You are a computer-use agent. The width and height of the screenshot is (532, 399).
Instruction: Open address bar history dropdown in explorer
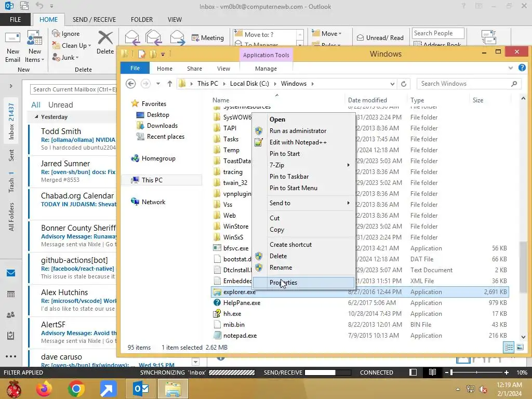tap(392, 84)
